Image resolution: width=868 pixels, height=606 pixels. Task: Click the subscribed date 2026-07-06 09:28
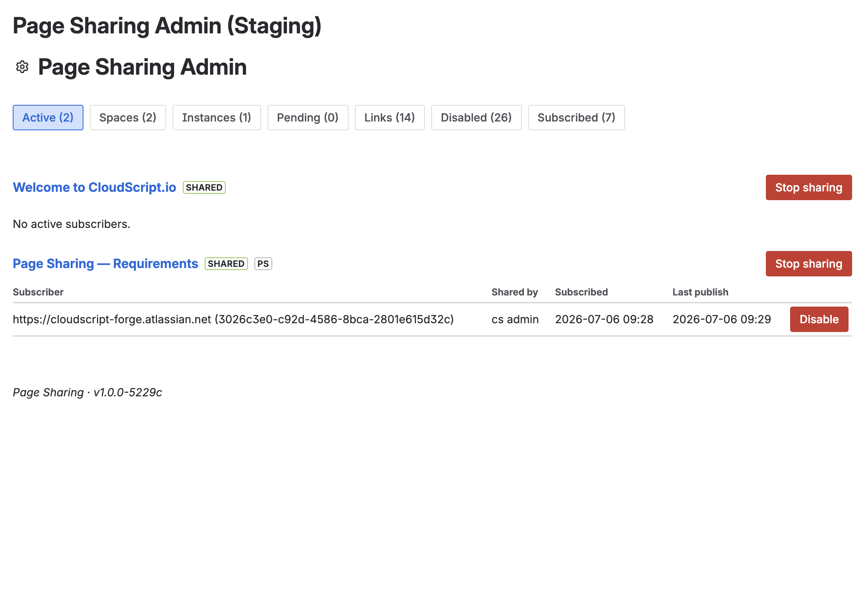tap(604, 319)
